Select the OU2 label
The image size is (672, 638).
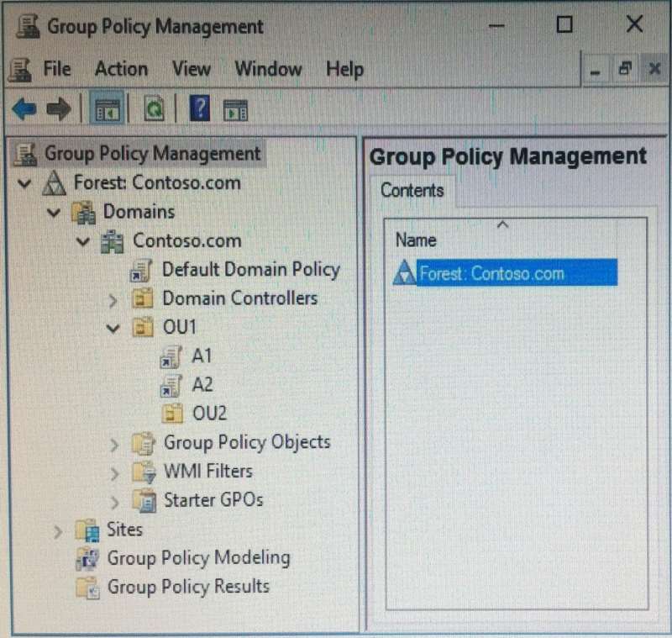pos(209,414)
